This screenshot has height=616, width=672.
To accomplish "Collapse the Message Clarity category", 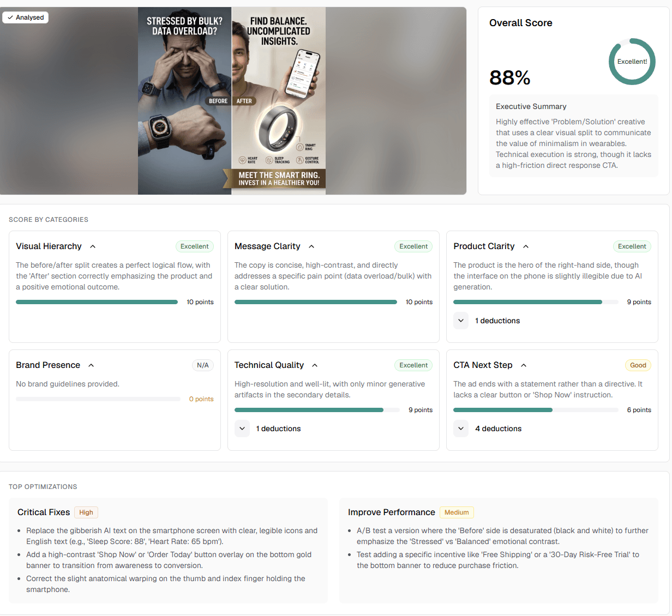I will [311, 246].
